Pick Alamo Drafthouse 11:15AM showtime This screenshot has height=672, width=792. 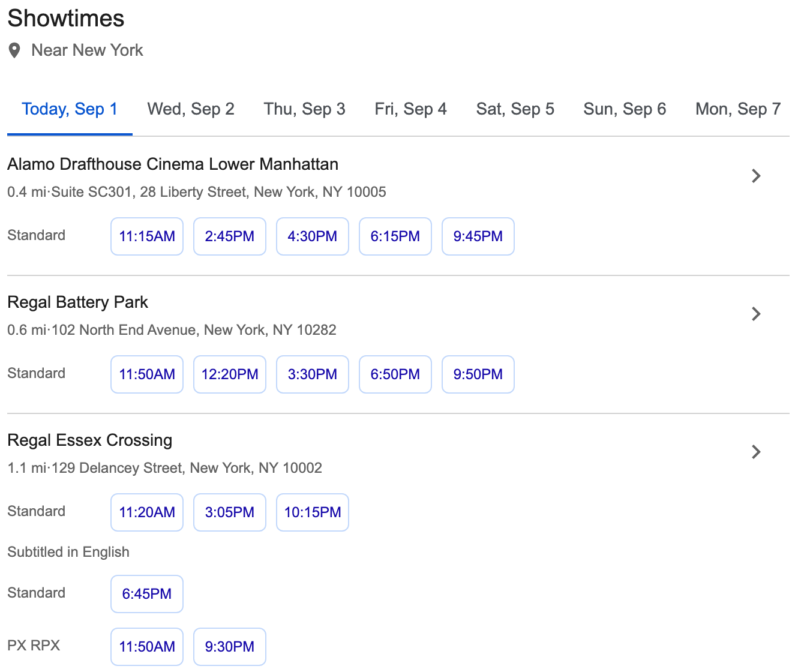tap(147, 236)
